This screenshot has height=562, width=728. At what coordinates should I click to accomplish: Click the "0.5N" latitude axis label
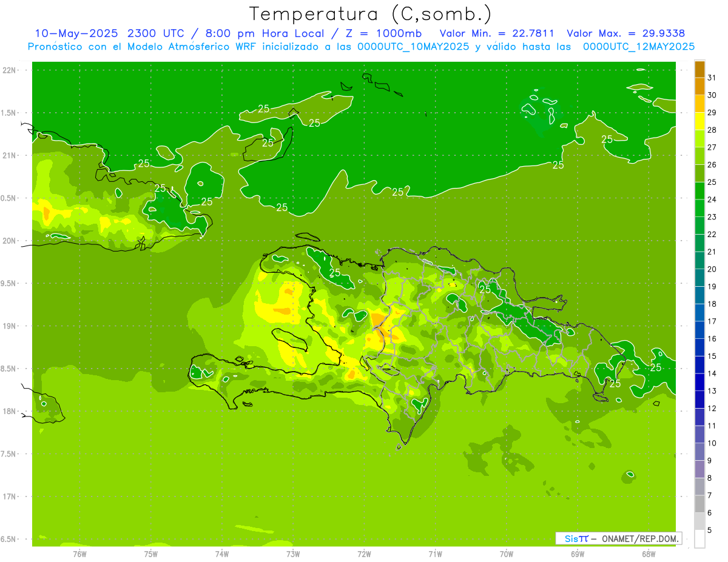pos(9,198)
